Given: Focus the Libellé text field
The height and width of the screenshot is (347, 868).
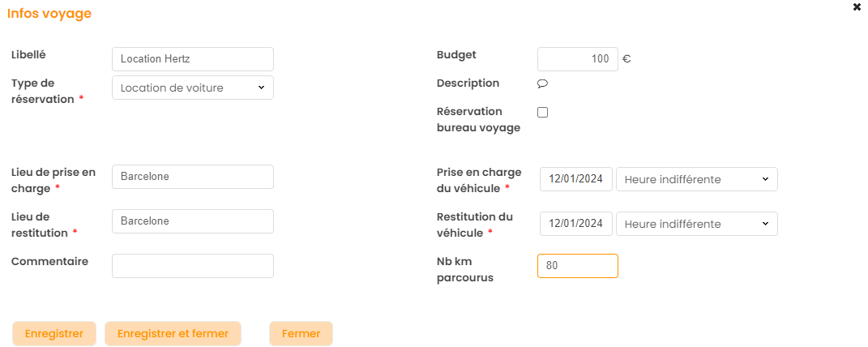Looking at the screenshot, I should coord(193,59).
